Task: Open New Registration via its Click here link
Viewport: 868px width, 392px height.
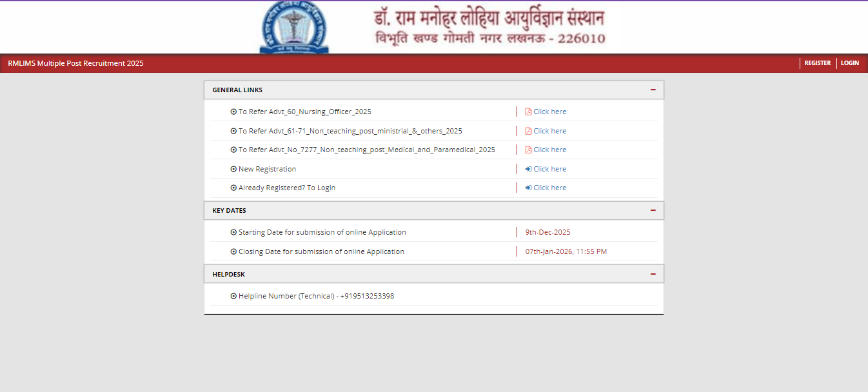Action: tap(549, 168)
